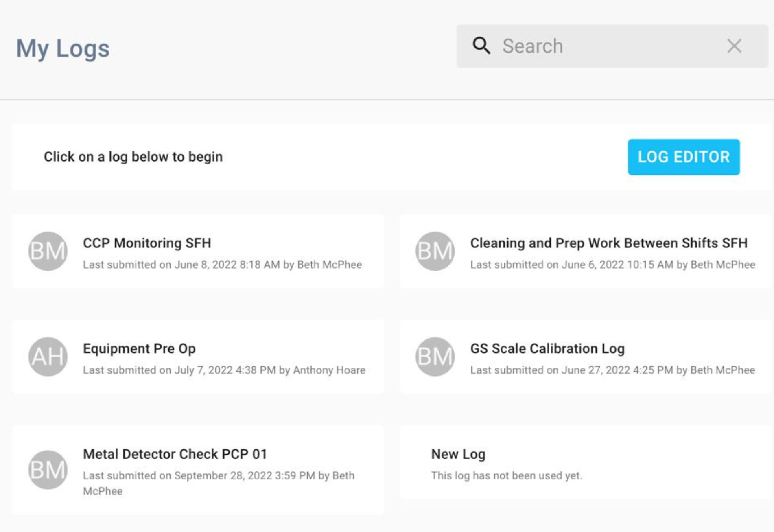Click the My Logs page heading

tap(63, 48)
